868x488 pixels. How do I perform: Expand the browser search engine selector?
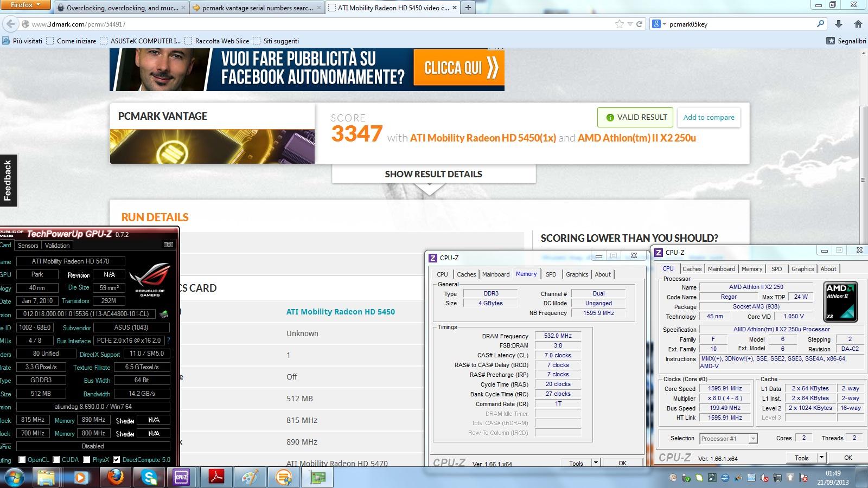point(659,24)
